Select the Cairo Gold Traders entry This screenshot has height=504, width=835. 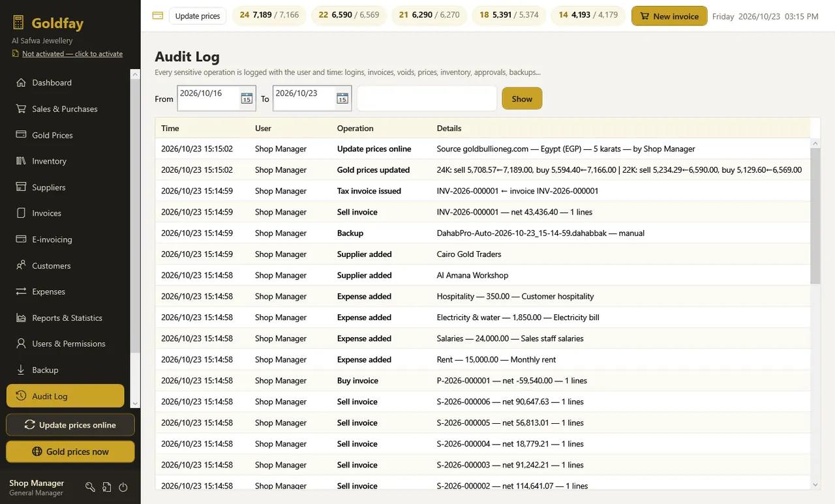483,254
